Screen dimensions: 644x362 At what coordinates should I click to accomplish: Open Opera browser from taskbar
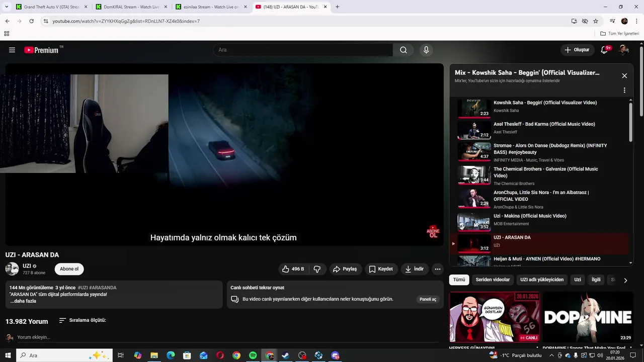(220, 355)
